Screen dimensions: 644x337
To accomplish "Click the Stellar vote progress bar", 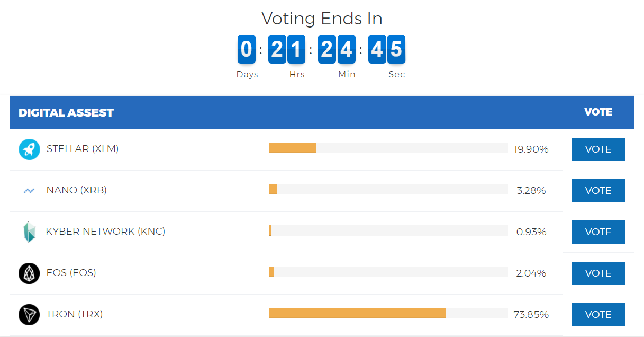I will 388,148.
